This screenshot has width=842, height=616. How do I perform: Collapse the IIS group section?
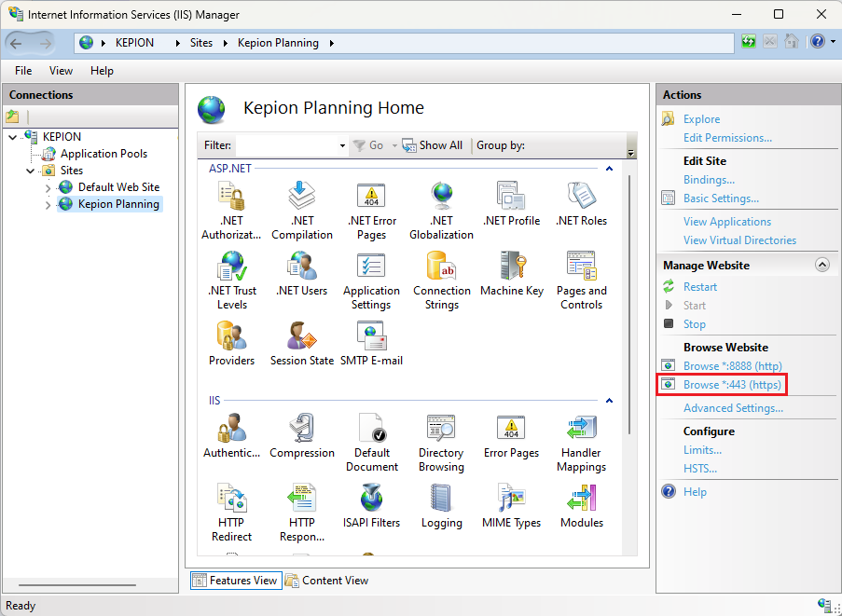[609, 401]
